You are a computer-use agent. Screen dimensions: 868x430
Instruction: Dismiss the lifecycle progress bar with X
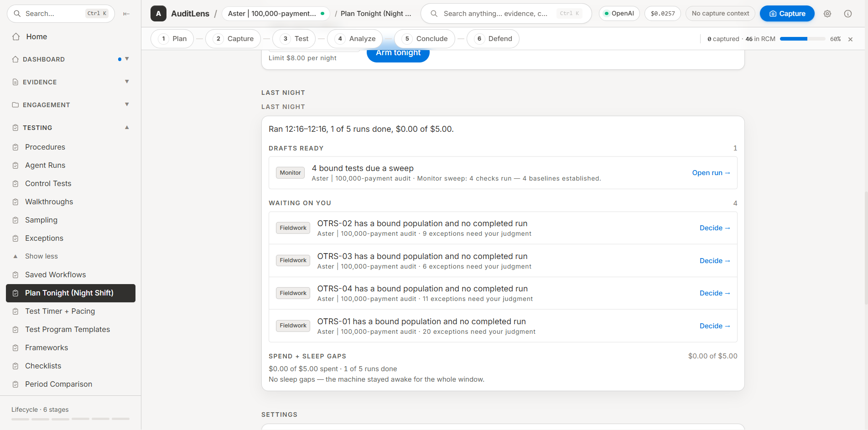click(850, 39)
